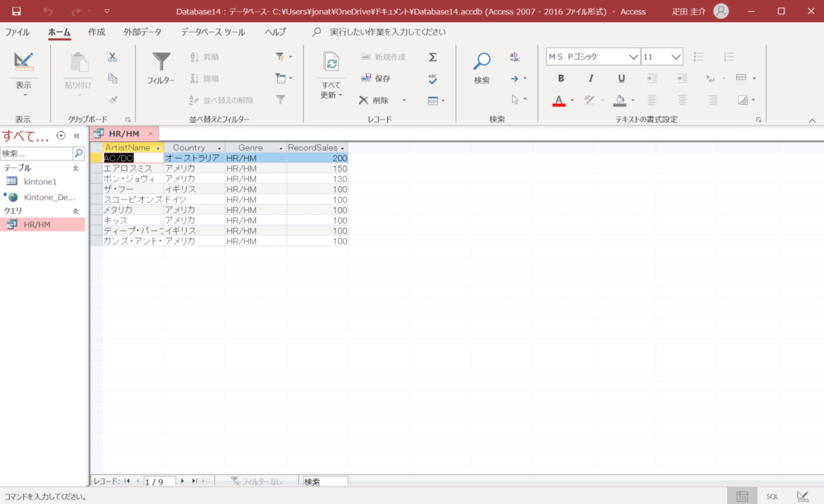Click the record navigator 検索 box
The image size is (824, 504).
pyautogui.click(x=325, y=482)
